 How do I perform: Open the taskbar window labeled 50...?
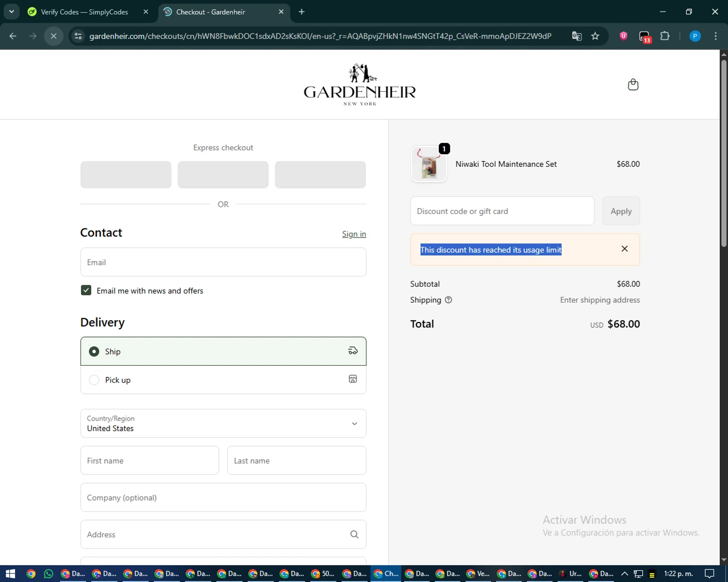click(324, 574)
